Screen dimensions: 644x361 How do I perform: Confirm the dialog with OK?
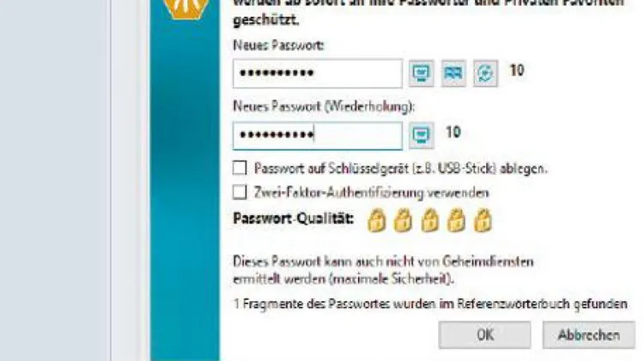click(x=484, y=335)
